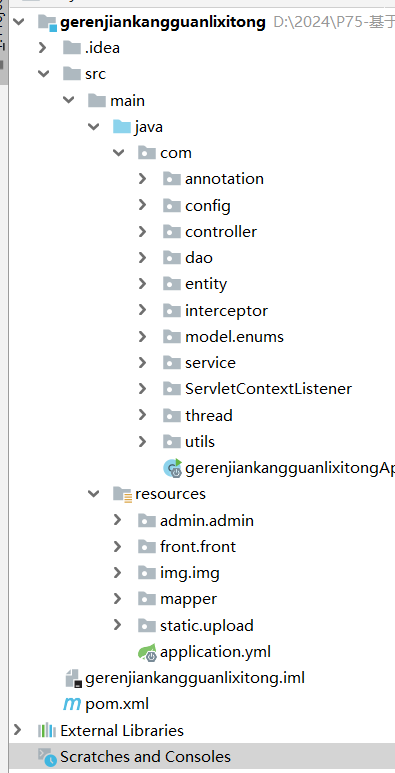Click the resources folder icon

tap(122, 494)
